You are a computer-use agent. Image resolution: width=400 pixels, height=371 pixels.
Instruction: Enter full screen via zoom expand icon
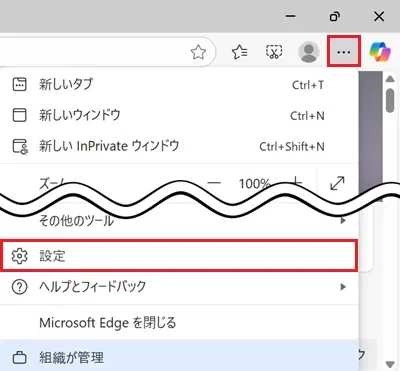click(337, 183)
